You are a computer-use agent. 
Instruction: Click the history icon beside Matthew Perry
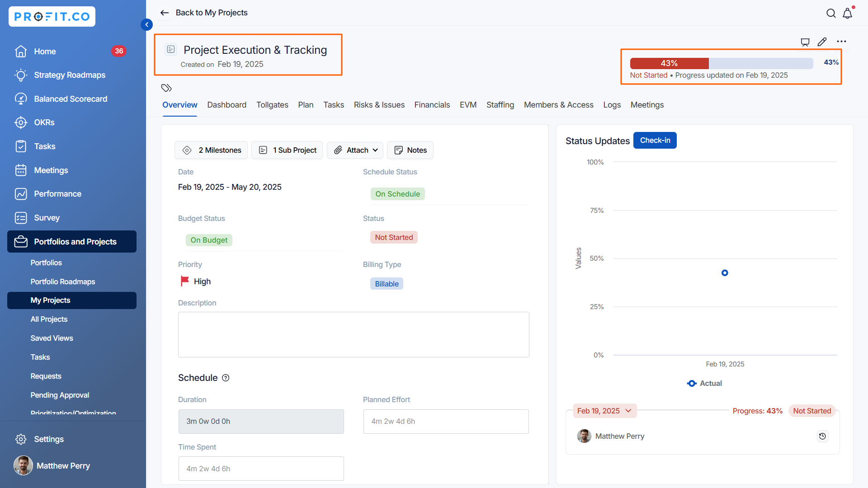pos(822,436)
